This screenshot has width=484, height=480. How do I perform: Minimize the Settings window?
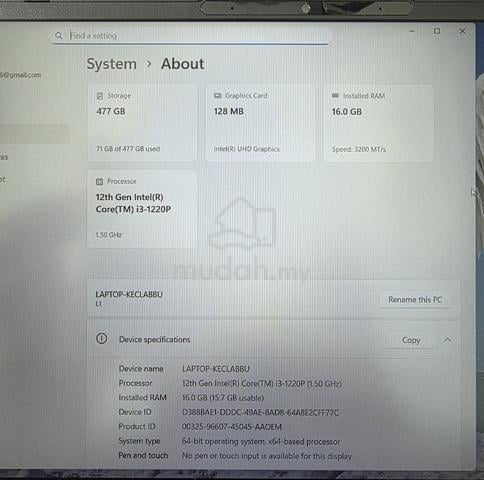(412, 31)
